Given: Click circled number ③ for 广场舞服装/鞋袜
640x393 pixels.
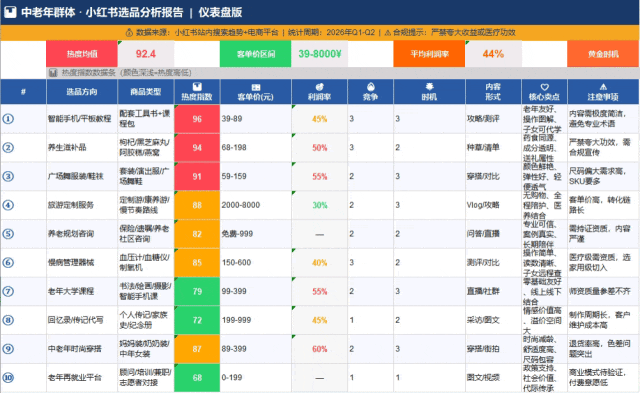Looking at the screenshot, I should point(8,176).
